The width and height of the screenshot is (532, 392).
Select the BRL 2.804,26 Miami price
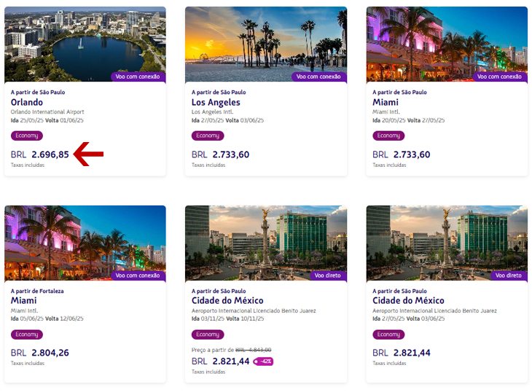pos(40,353)
